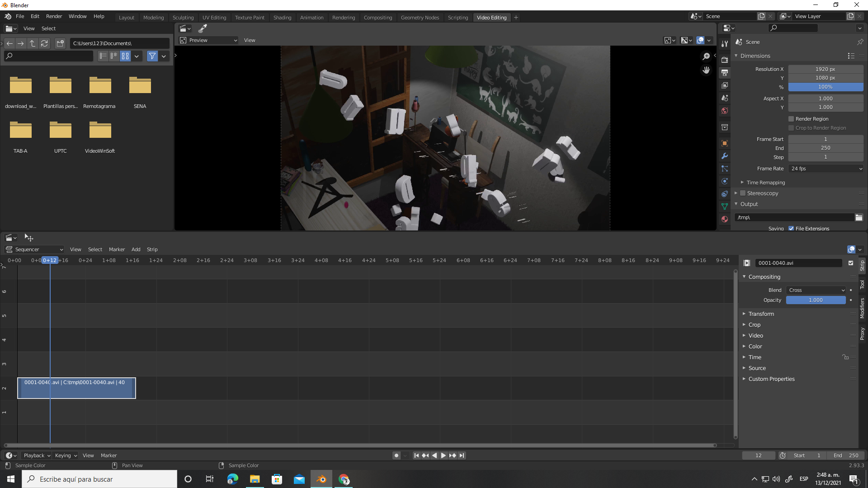The image size is (868, 488).
Task: Toggle the Stereoscopy checkbox
Action: 743,193
